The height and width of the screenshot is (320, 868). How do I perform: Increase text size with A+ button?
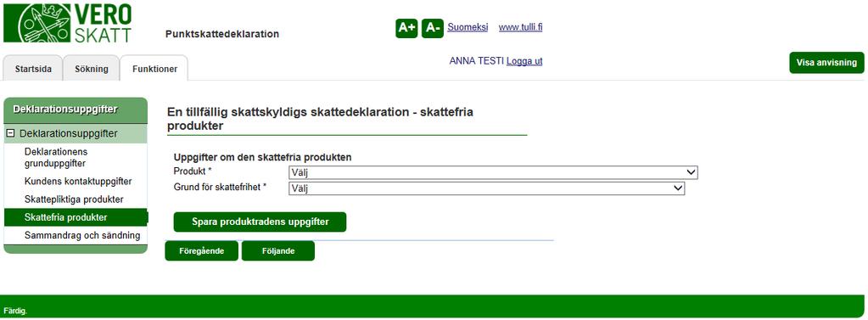pyautogui.click(x=406, y=28)
